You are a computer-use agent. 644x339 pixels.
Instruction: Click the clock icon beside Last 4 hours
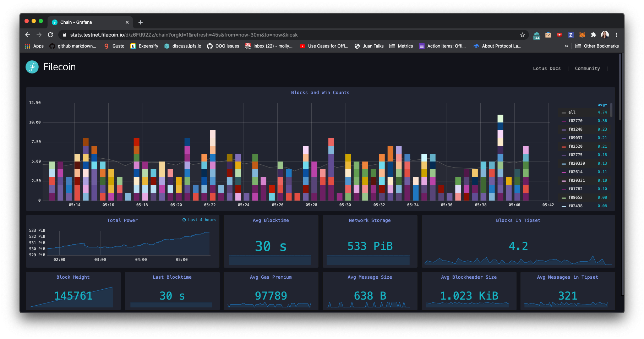coord(184,219)
